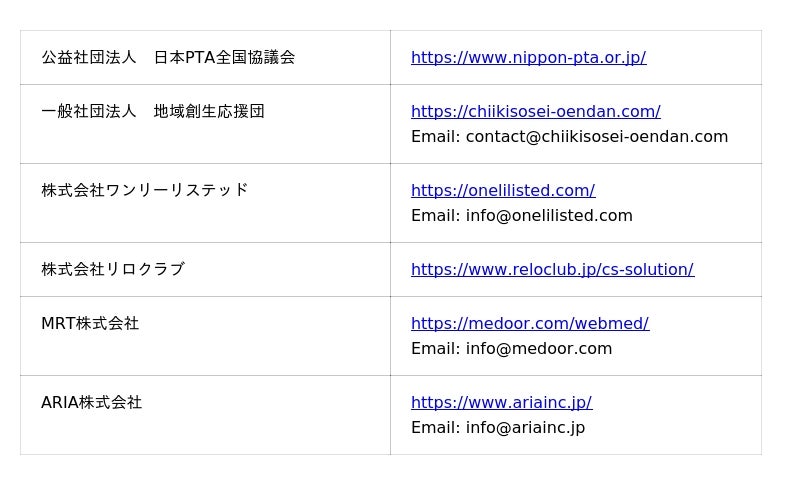Select the 地域創生応援団 name
Image resolution: width=800 pixels, height=485 pixels.
[x=209, y=112]
